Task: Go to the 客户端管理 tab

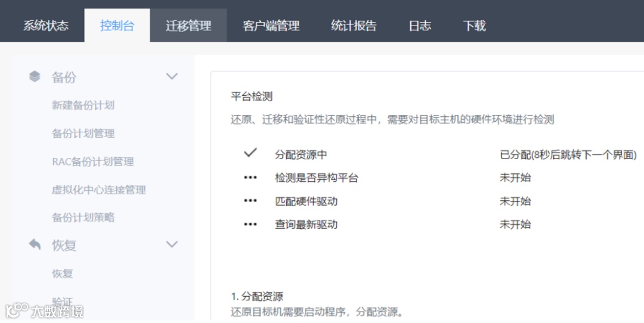Action: click(271, 26)
